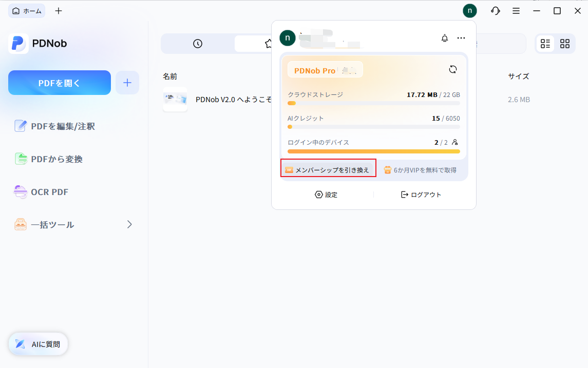588x368 pixels.
Task: Click ログアウト button
Action: click(421, 195)
